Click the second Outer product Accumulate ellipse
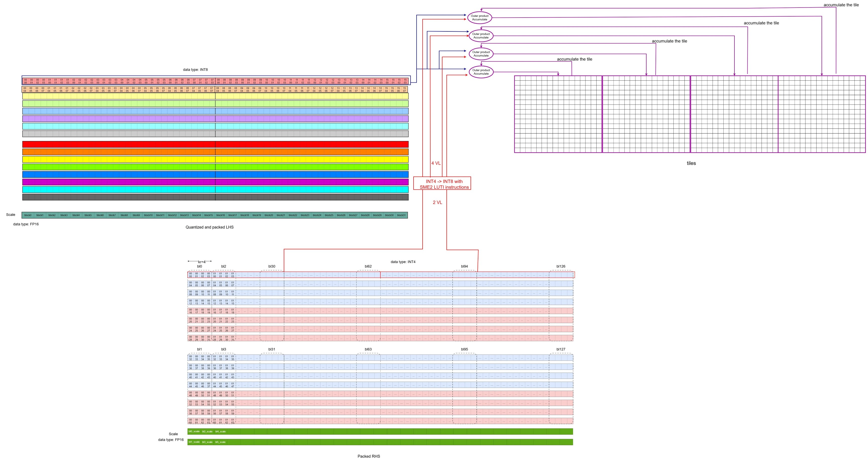This screenshot has height=461, width=868. coord(481,35)
